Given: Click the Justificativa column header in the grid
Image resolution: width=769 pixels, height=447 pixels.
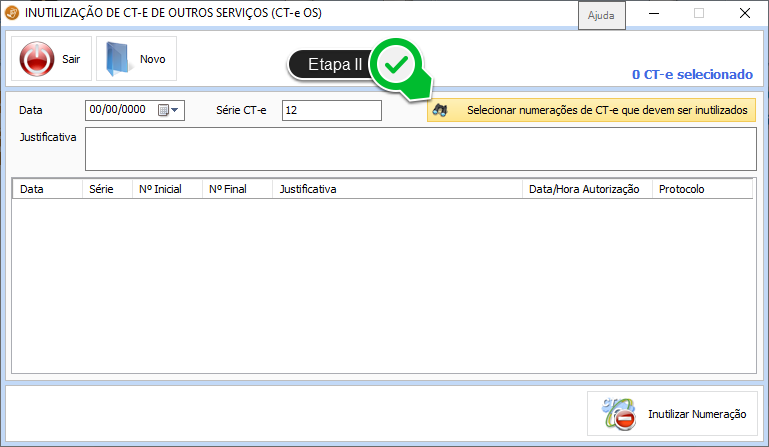Looking at the screenshot, I should (x=396, y=189).
